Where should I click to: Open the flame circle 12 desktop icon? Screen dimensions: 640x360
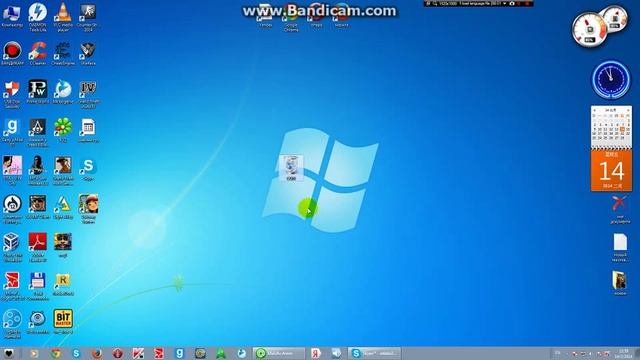12,208
